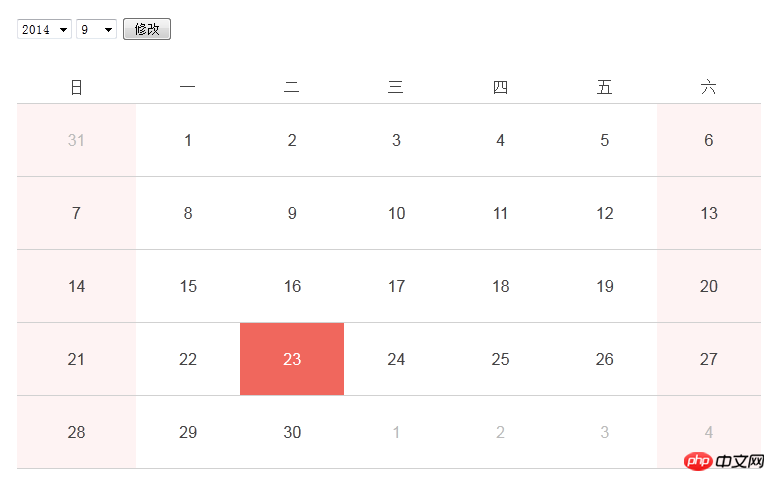
Task: Pick date 19 in the Friday column
Action: coord(604,286)
